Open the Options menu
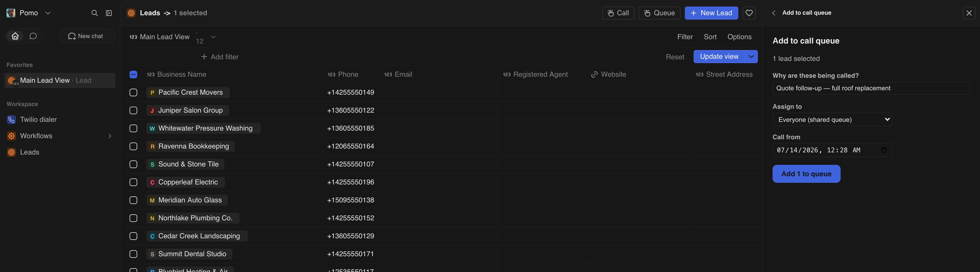Screen dimensions: 980x272 tap(739, 37)
